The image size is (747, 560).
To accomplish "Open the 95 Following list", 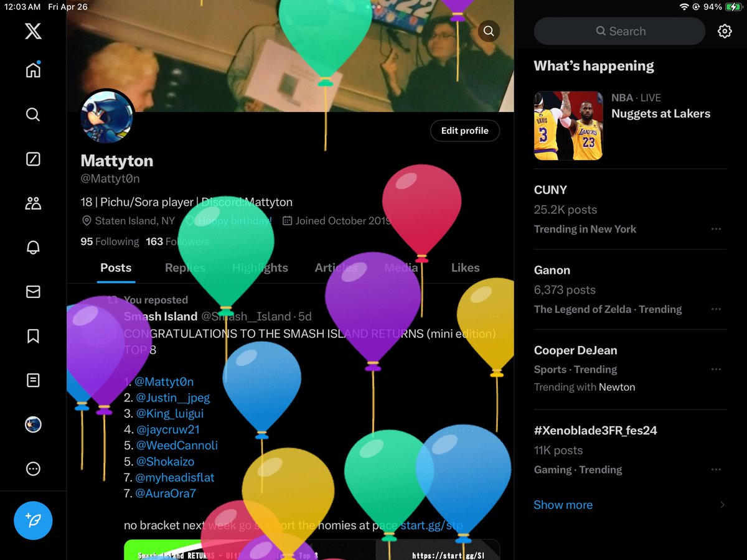I will [x=110, y=241].
